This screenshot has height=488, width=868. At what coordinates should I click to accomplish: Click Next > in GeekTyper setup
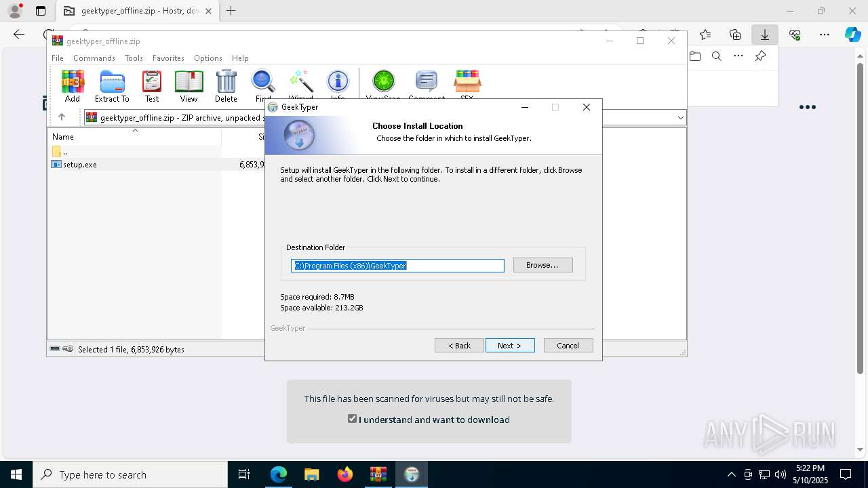coord(510,346)
